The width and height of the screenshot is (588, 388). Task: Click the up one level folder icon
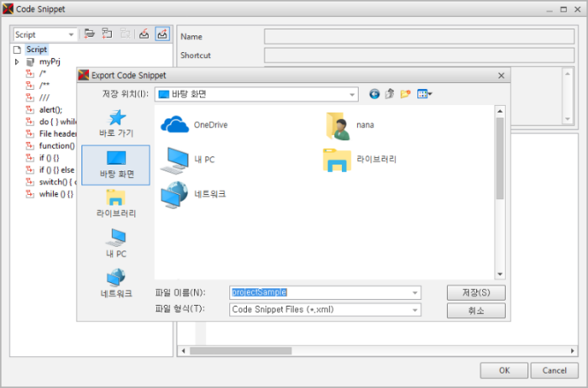click(x=390, y=94)
